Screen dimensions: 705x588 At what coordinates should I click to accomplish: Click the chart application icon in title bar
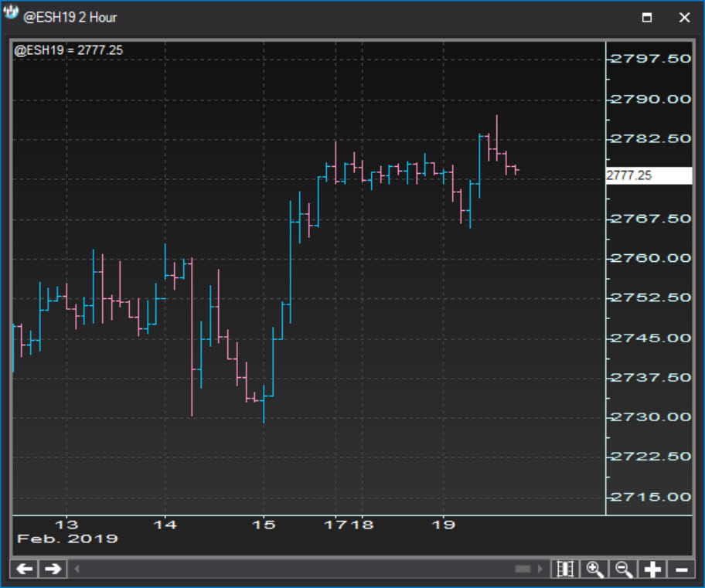tap(11, 12)
